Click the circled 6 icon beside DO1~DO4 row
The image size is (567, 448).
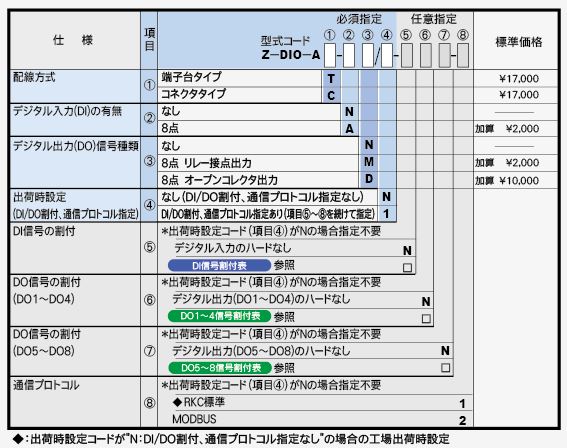149,300
